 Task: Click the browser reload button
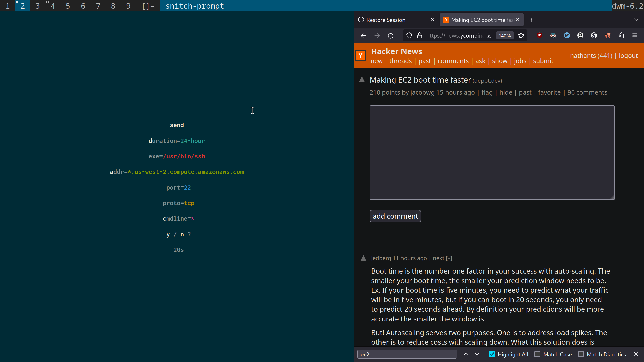pyautogui.click(x=391, y=36)
